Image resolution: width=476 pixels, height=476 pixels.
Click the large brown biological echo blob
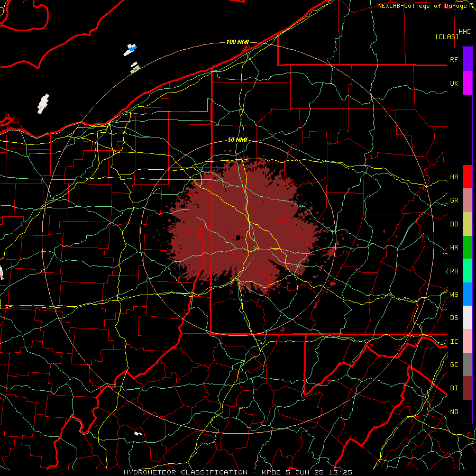coord(243,225)
